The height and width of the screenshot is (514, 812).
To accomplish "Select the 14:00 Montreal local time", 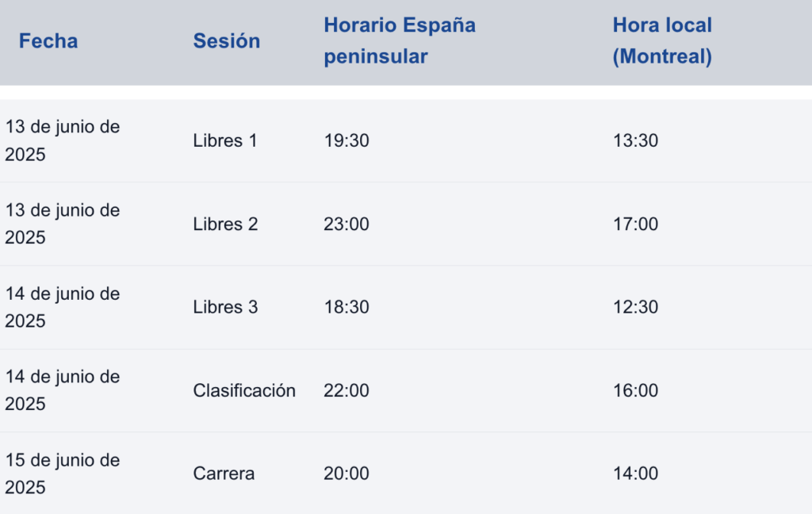I will [635, 473].
